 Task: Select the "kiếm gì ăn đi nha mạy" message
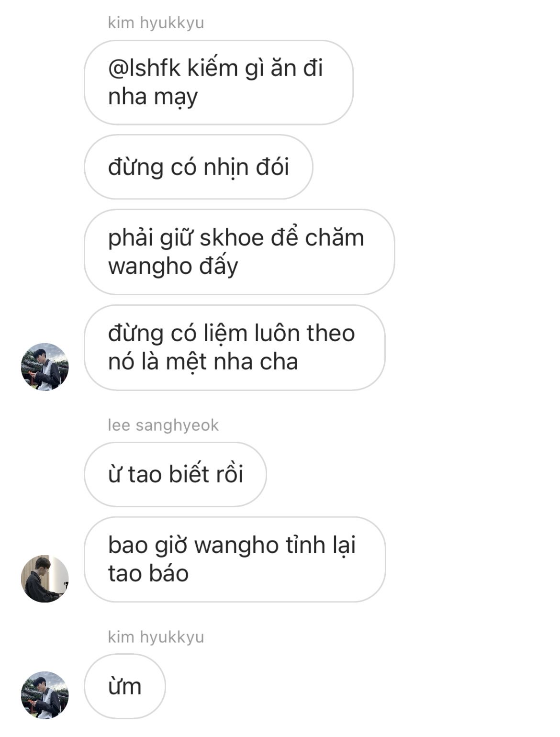pos(219,82)
